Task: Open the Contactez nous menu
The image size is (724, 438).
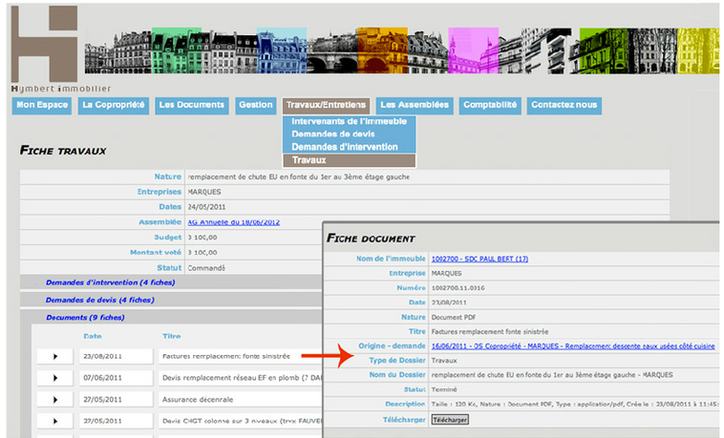Action: [564, 105]
